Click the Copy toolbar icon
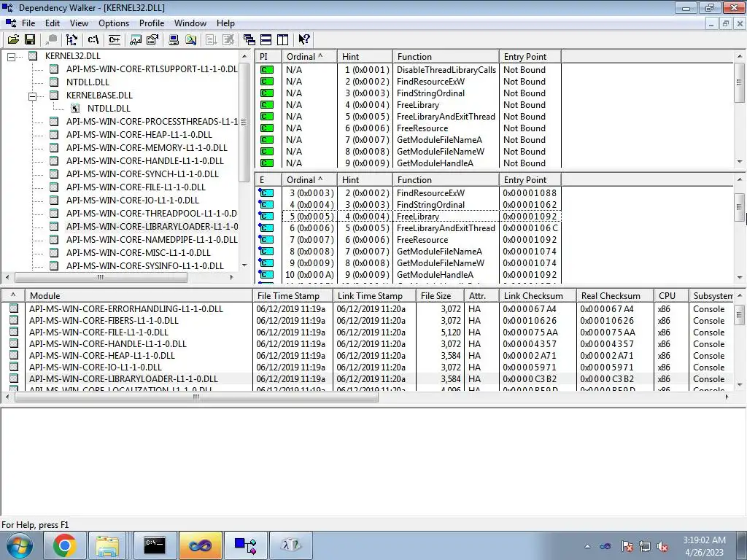The height and width of the screenshot is (560, 747). [x=51, y=39]
